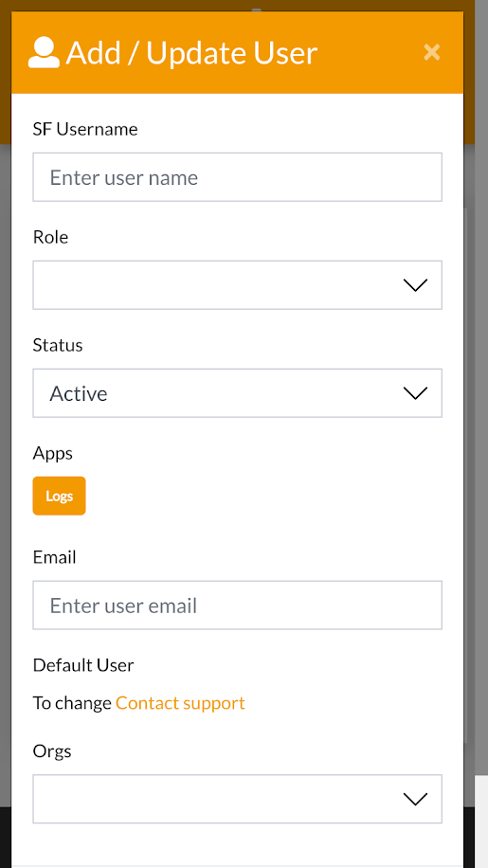Click the Email field label
Screen dimensions: 488x868
coord(54,557)
